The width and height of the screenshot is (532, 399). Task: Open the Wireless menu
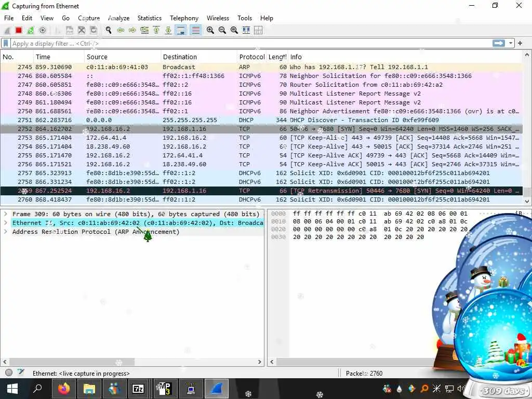[218, 18]
